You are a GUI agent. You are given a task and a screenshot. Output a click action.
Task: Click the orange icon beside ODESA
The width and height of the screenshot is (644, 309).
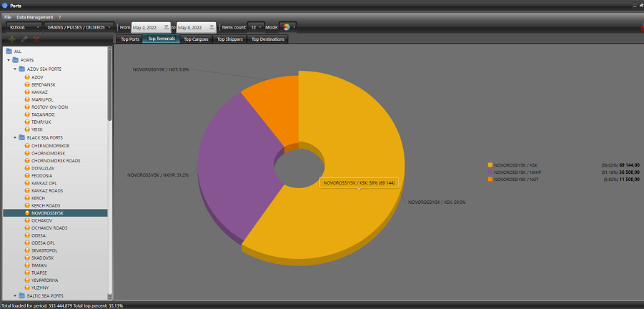coord(27,235)
